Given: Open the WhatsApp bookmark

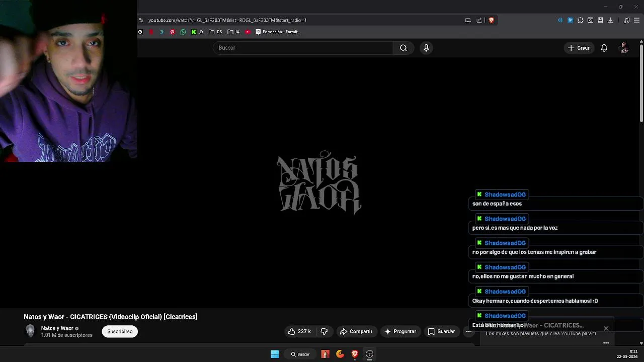Looking at the screenshot, I should pyautogui.click(x=183, y=32).
